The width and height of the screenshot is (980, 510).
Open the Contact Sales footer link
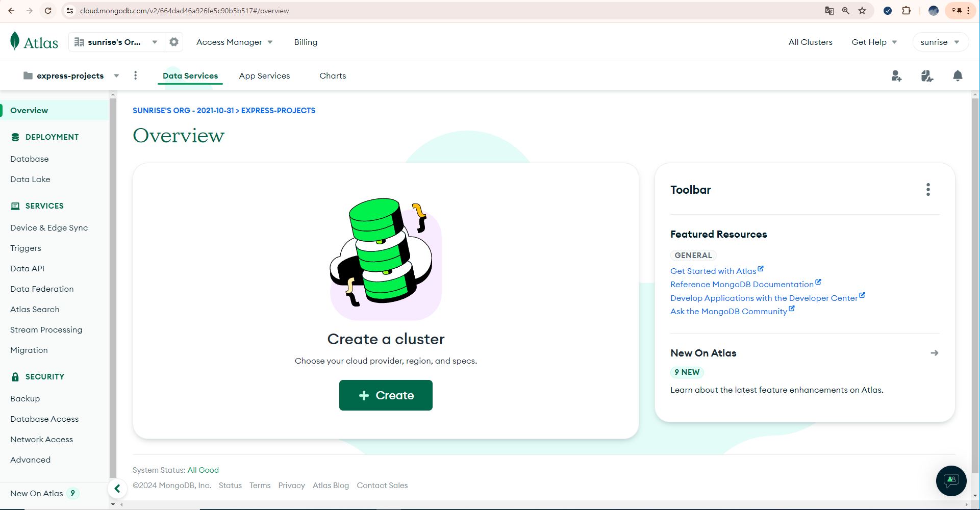tap(382, 485)
